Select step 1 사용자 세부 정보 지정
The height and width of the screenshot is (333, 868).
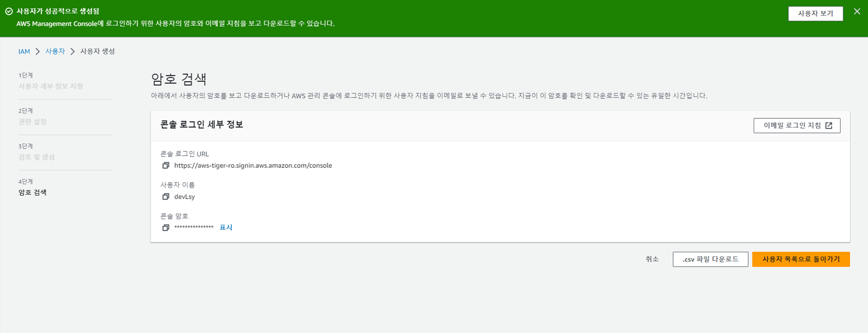[51, 86]
